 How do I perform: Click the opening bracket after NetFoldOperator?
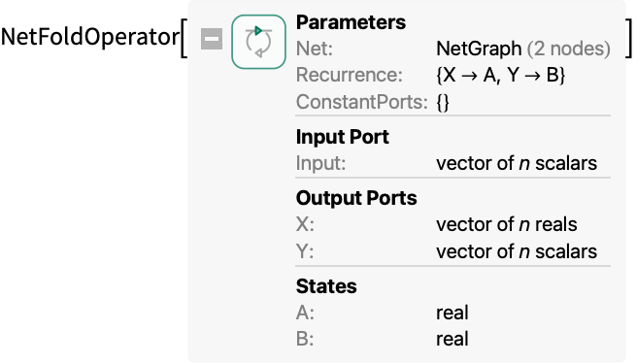pyautogui.click(x=184, y=39)
